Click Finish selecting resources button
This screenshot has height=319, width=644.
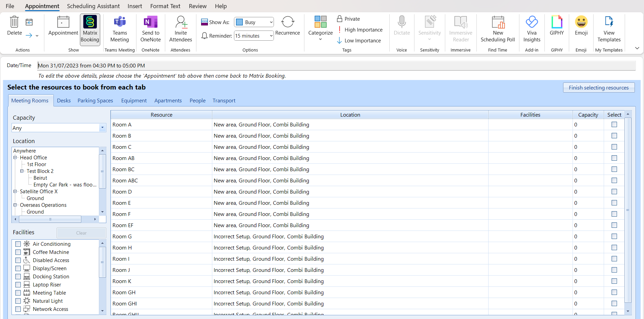(598, 88)
